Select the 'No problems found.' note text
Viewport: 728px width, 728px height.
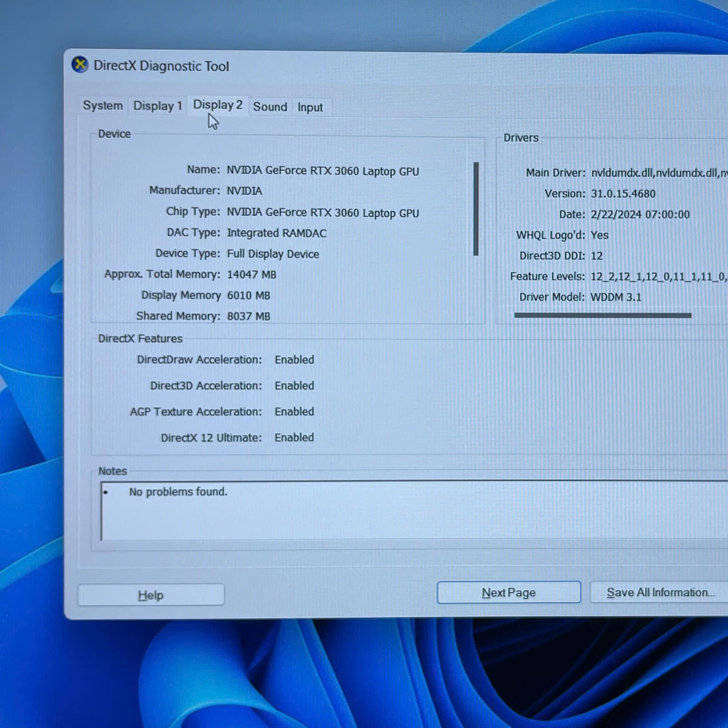pyautogui.click(x=178, y=492)
